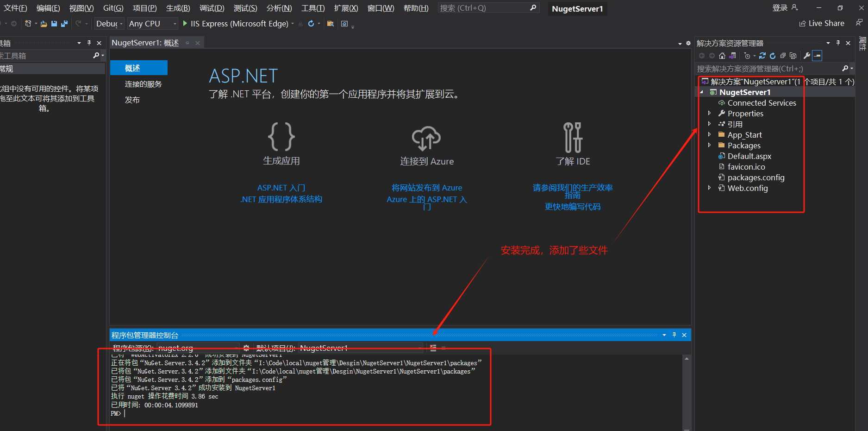Pin the Solution Explorer panel
The image size is (868, 431).
(838, 43)
